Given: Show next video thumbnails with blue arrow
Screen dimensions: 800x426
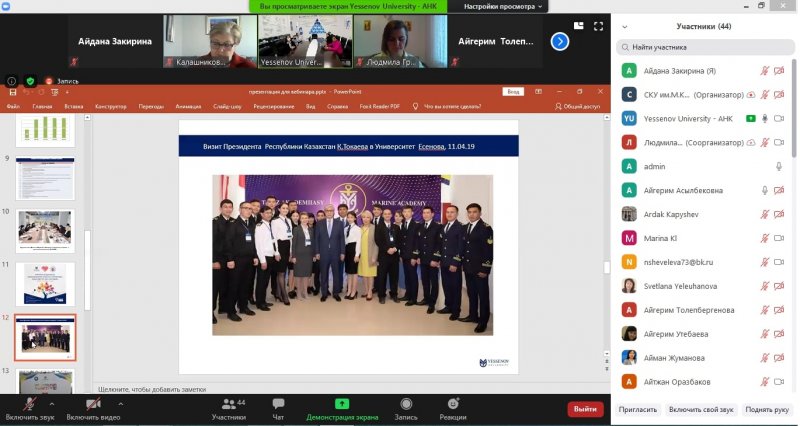Looking at the screenshot, I should [560, 41].
